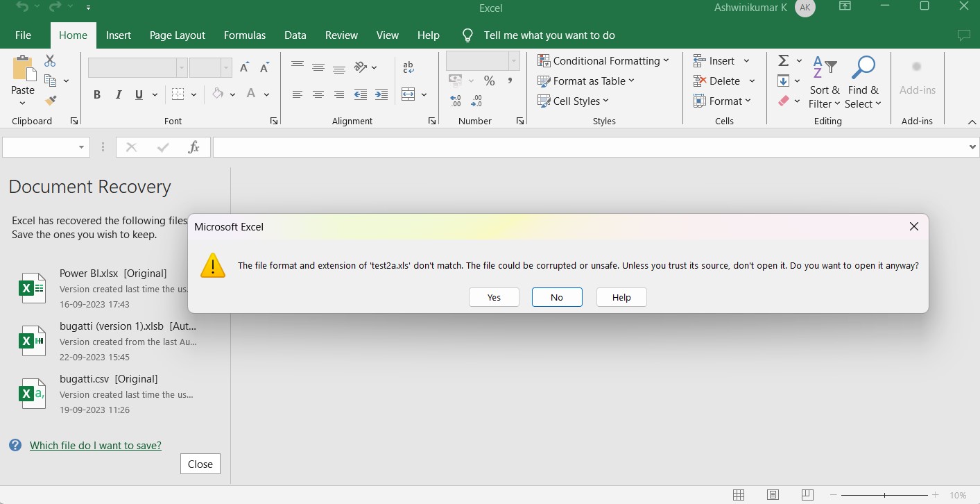The width and height of the screenshot is (980, 504).
Task: Click Middle Align icon
Action: (x=318, y=67)
